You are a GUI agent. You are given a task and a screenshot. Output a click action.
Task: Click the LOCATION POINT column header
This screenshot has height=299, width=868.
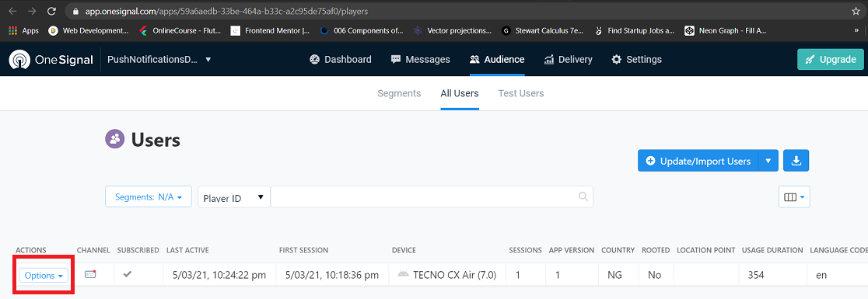click(x=706, y=250)
